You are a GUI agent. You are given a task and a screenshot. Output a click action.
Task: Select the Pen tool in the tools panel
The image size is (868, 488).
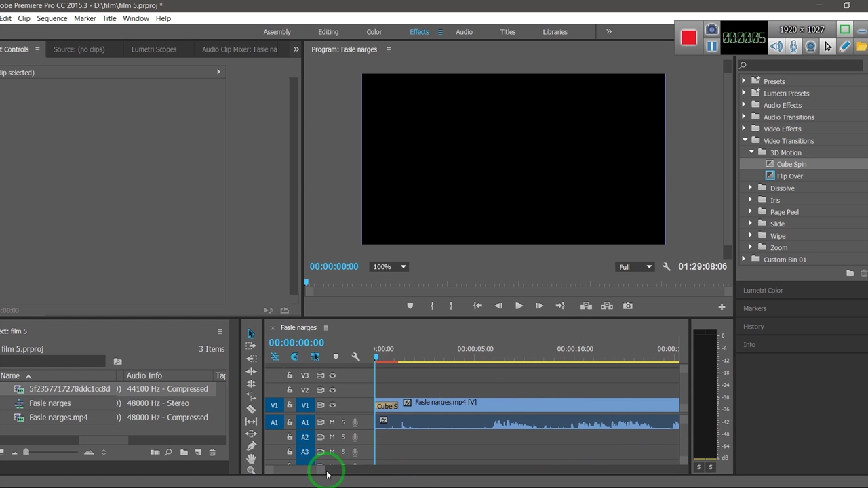pyautogui.click(x=251, y=446)
